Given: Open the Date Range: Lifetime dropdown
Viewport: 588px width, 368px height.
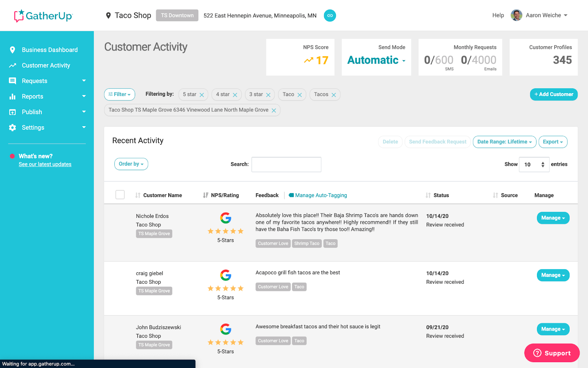Looking at the screenshot, I should 504,142.
